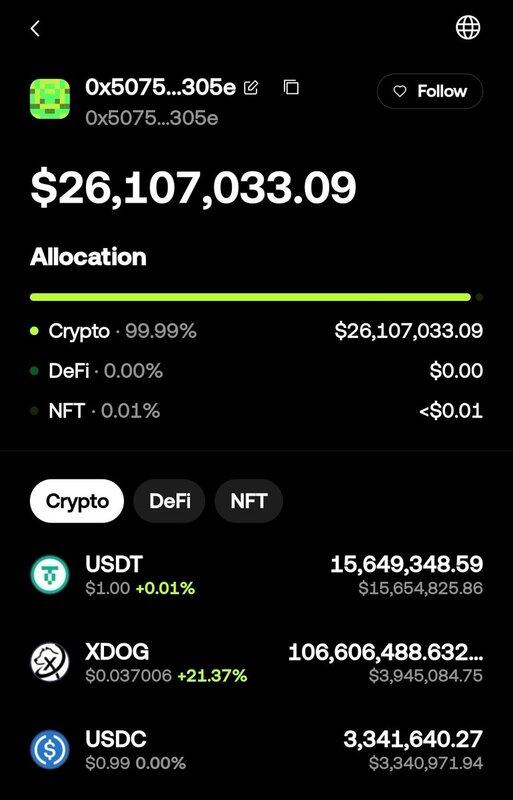Screen dimensions: 513x800
Task: Open the Crypto 99.99% allocation row
Action: click(256, 331)
